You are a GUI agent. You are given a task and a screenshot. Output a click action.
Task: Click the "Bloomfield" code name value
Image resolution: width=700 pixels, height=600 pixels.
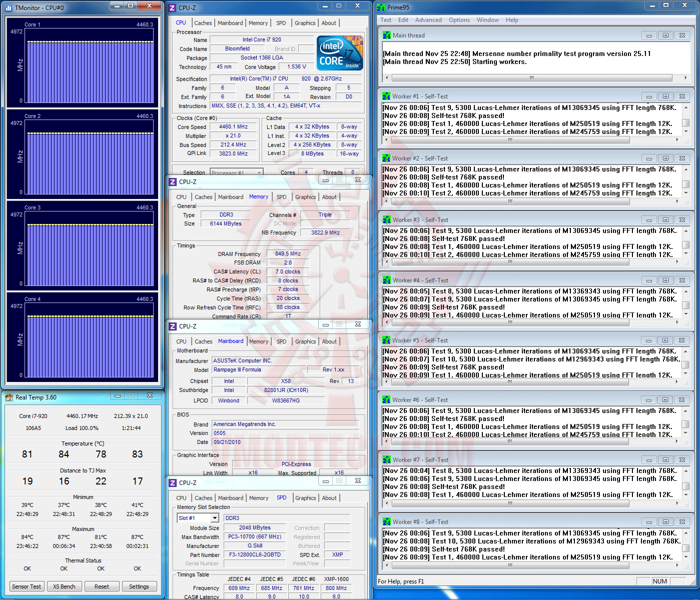click(x=237, y=48)
